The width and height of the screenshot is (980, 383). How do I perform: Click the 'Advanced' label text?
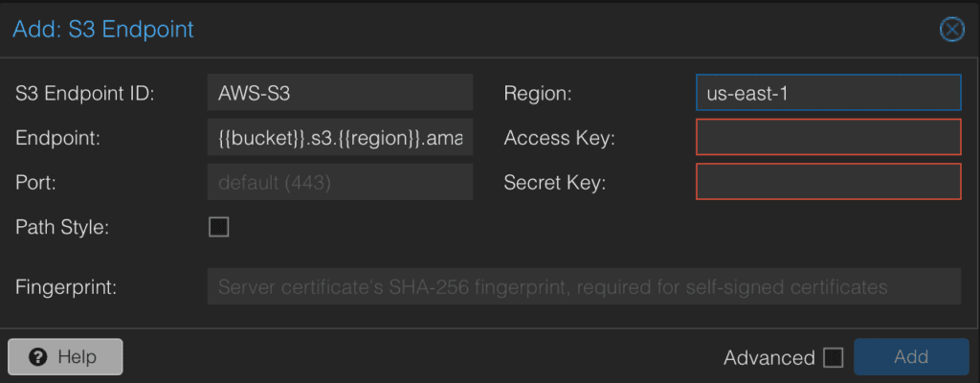[x=769, y=358]
